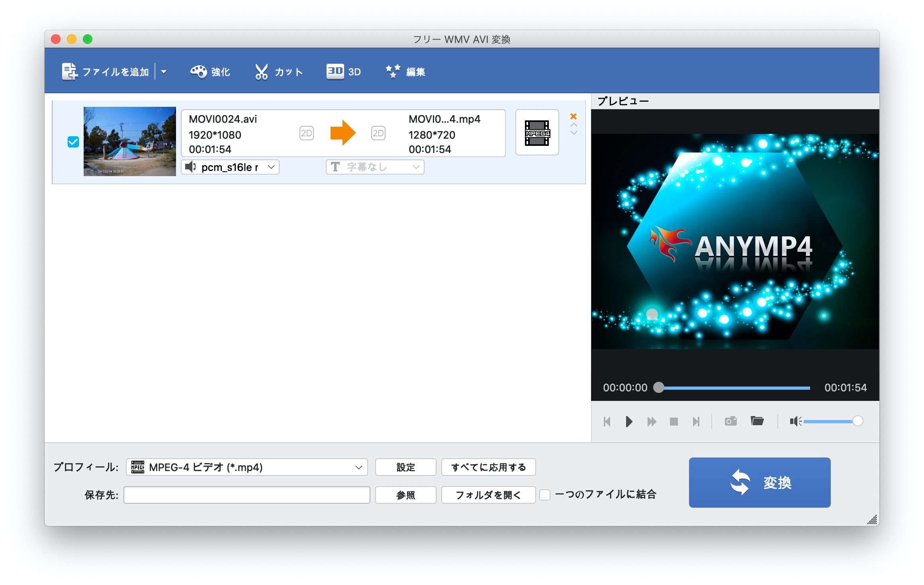This screenshot has height=585, width=924.
Task: Open the Enhance (強化) palette tool
Action: (198, 72)
